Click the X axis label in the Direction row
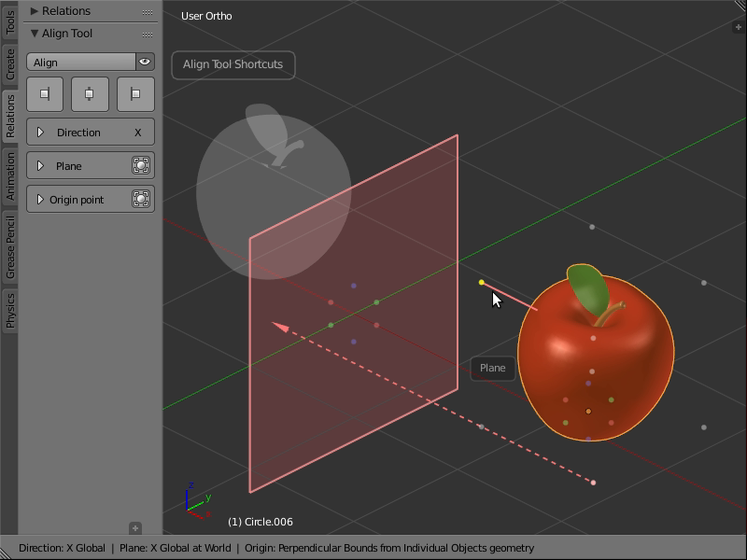 click(x=140, y=132)
